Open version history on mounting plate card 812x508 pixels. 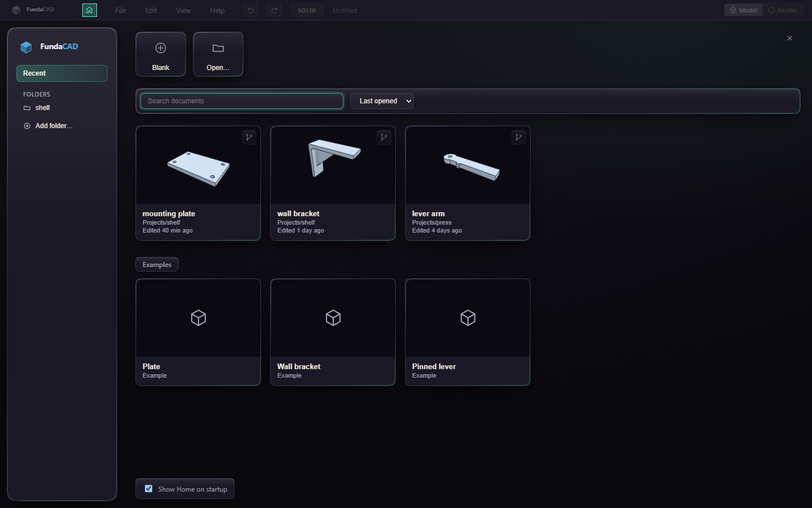click(x=249, y=137)
